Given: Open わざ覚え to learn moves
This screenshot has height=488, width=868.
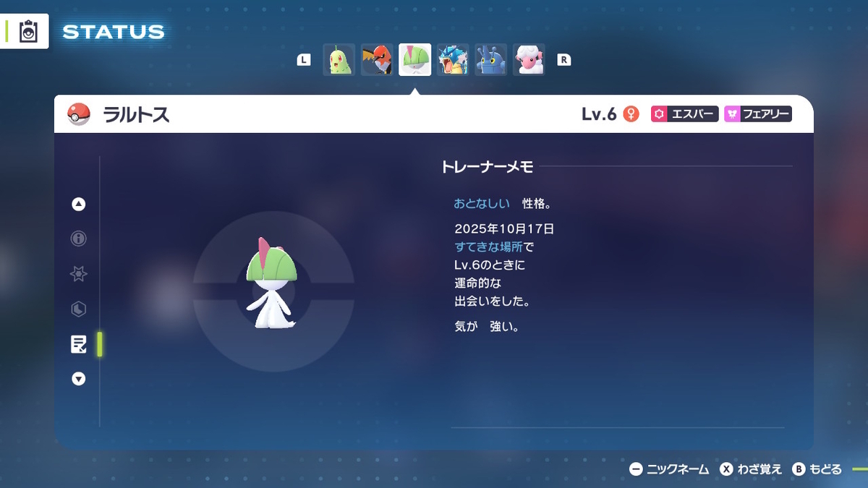Looking at the screenshot, I should [756, 468].
